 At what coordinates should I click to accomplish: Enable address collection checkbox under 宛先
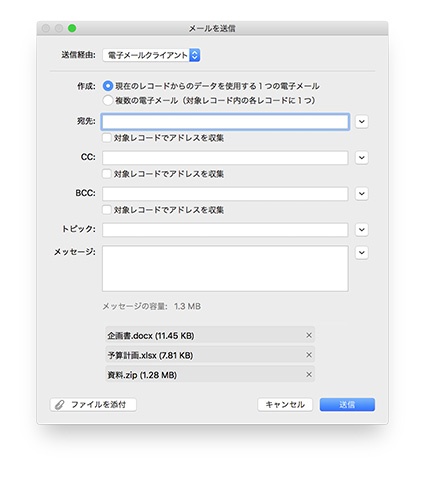pos(107,138)
